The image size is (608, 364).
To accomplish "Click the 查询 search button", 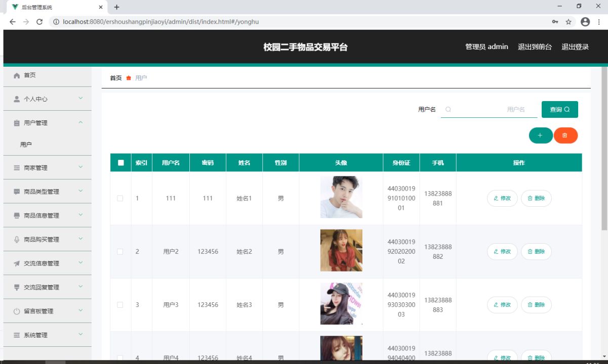I will click(x=560, y=110).
